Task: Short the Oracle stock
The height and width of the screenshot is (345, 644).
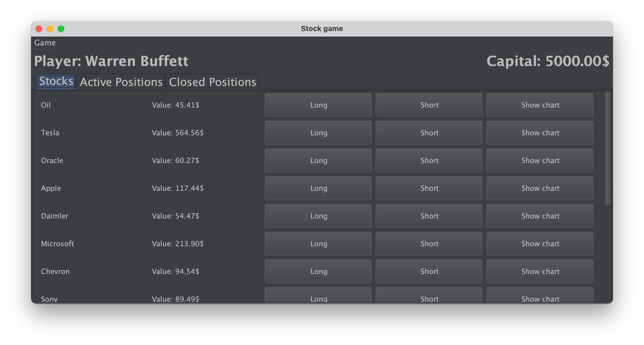Action: pyautogui.click(x=429, y=160)
